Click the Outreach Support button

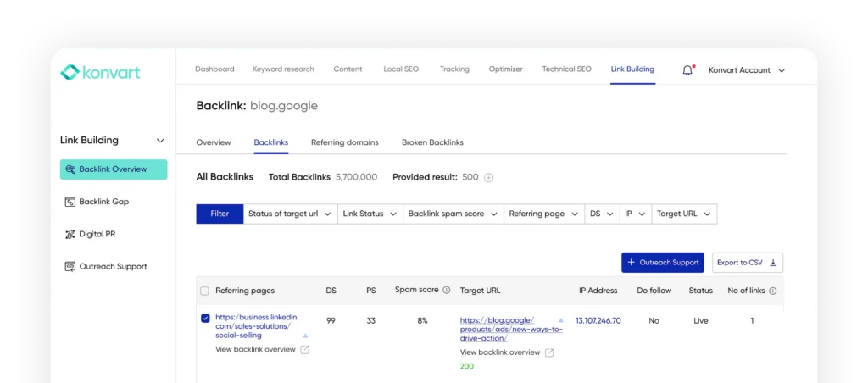663,263
